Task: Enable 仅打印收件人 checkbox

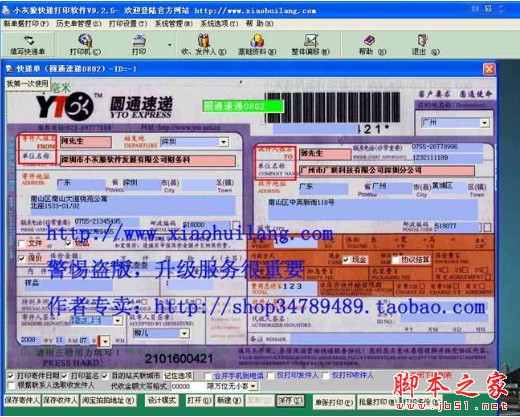Action: 325,376
